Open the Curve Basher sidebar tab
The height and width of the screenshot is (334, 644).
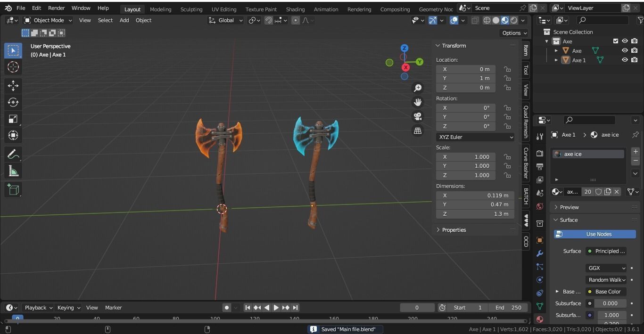[x=526, y=163]
